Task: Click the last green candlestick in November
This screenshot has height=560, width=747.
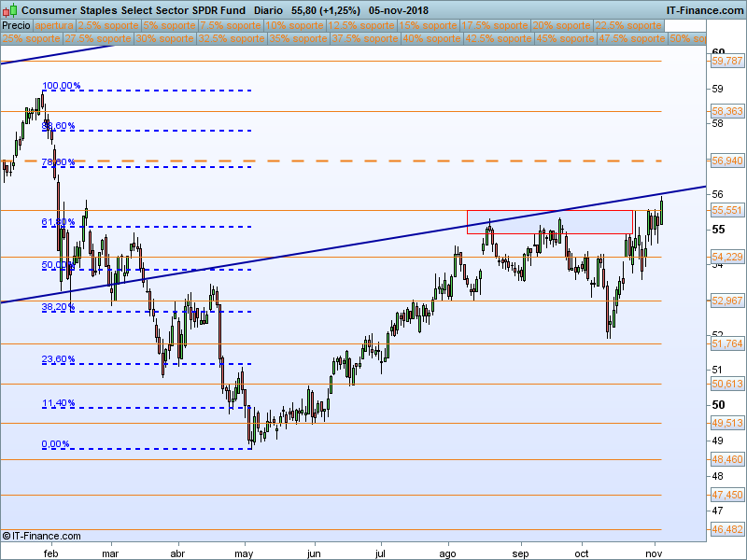Action: 662,212
